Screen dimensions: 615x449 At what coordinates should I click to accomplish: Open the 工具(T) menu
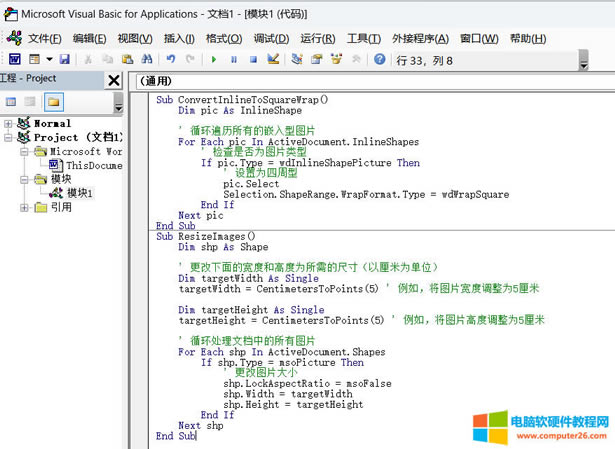[x=364, y=38]
